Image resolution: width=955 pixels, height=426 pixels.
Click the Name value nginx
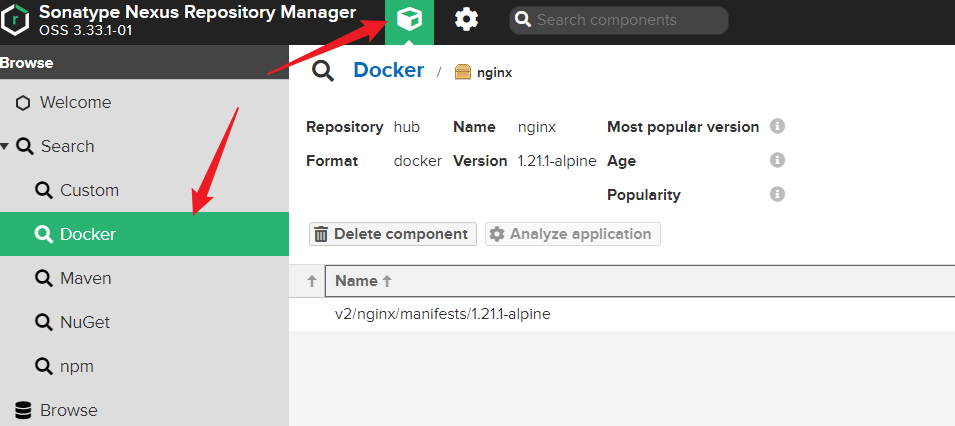[537, 128]
